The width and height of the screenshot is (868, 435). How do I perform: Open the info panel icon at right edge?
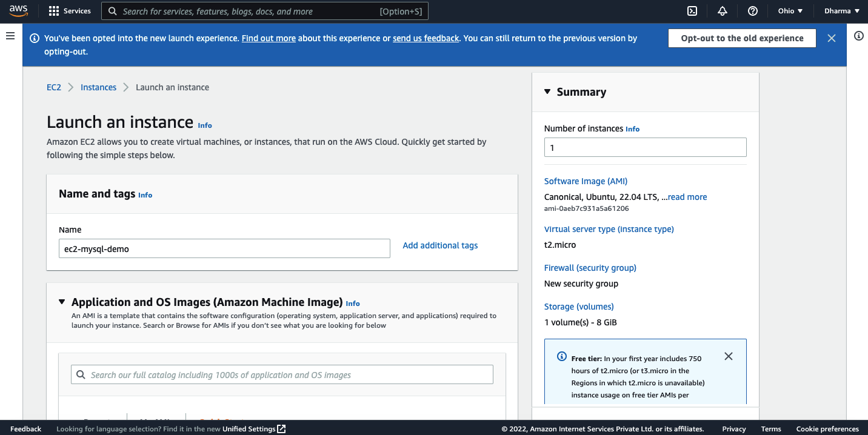tap(858, 36)
